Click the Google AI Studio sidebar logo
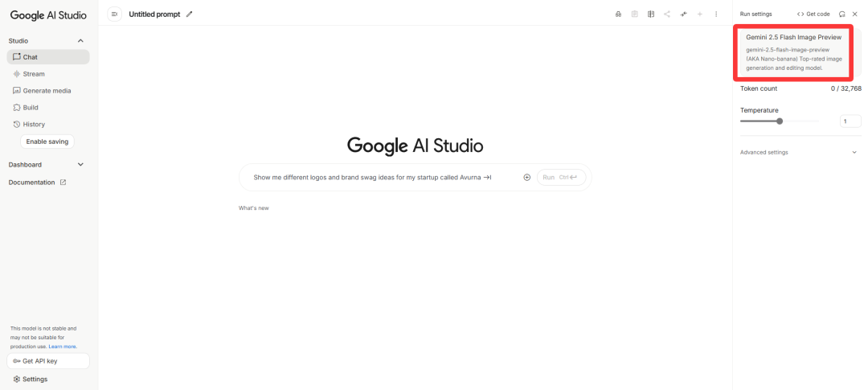This screenshot has height=390, width=868. 48,15
